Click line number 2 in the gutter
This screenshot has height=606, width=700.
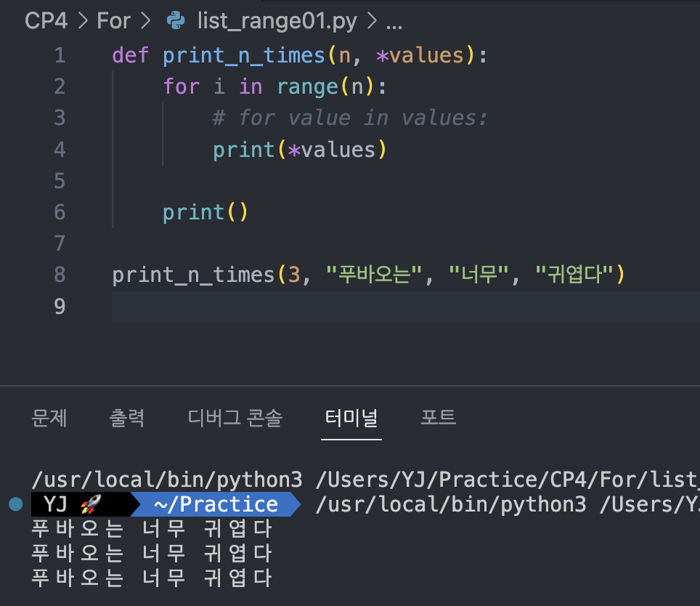[60, 86]
